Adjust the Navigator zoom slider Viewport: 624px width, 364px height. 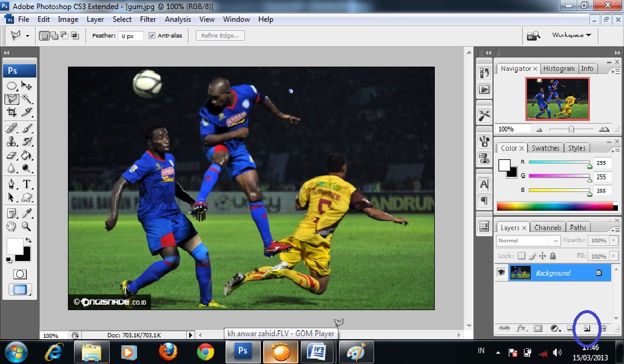point(571,129)
